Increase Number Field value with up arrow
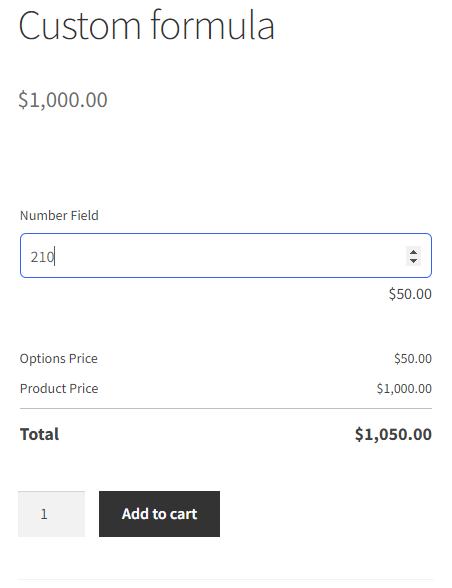 click(x=413, y=252)
